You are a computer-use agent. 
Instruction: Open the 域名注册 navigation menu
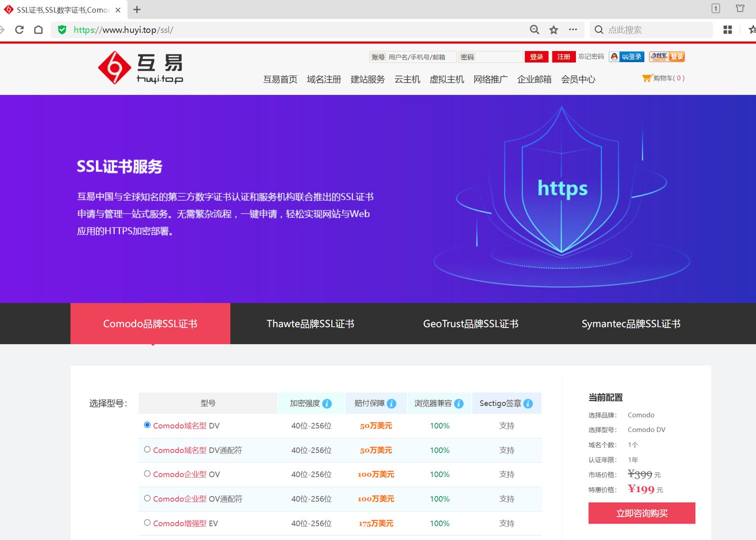[323, 79]
